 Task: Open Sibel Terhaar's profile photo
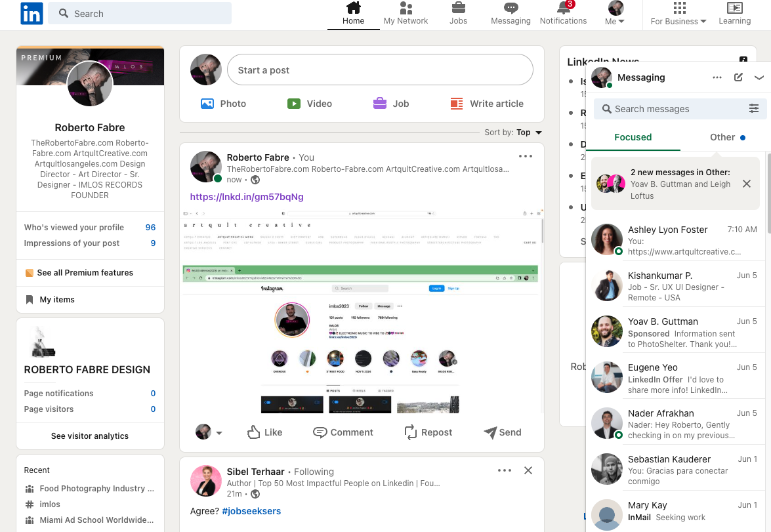coord(205,480)
